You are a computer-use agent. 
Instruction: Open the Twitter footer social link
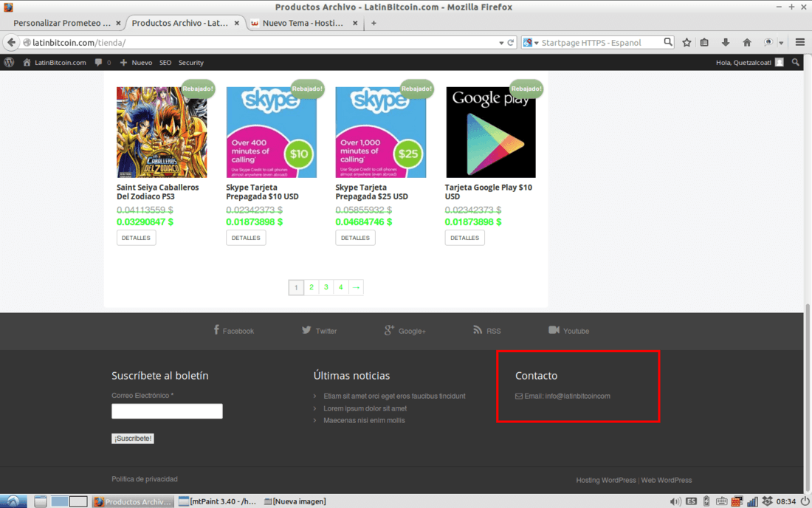point(319,330)
